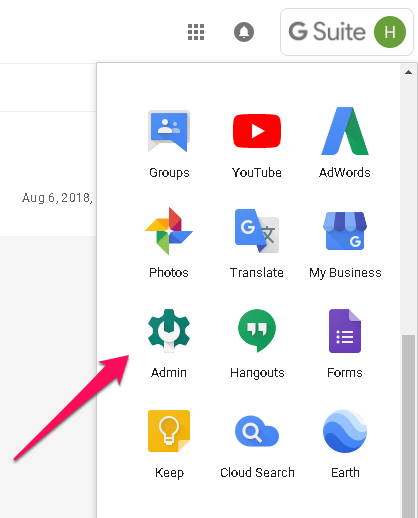Open Google Translate app
418x518 pixels.
point(257,231)
